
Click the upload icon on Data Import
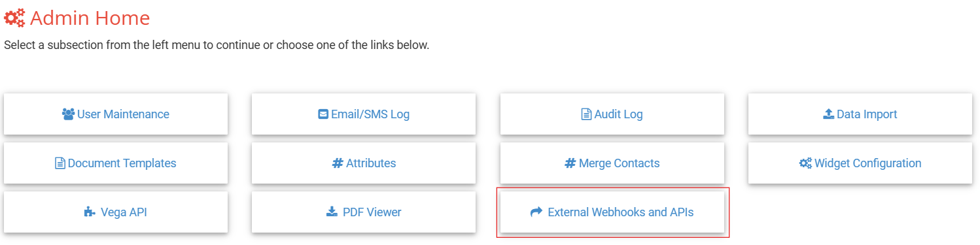click(829, 114)
